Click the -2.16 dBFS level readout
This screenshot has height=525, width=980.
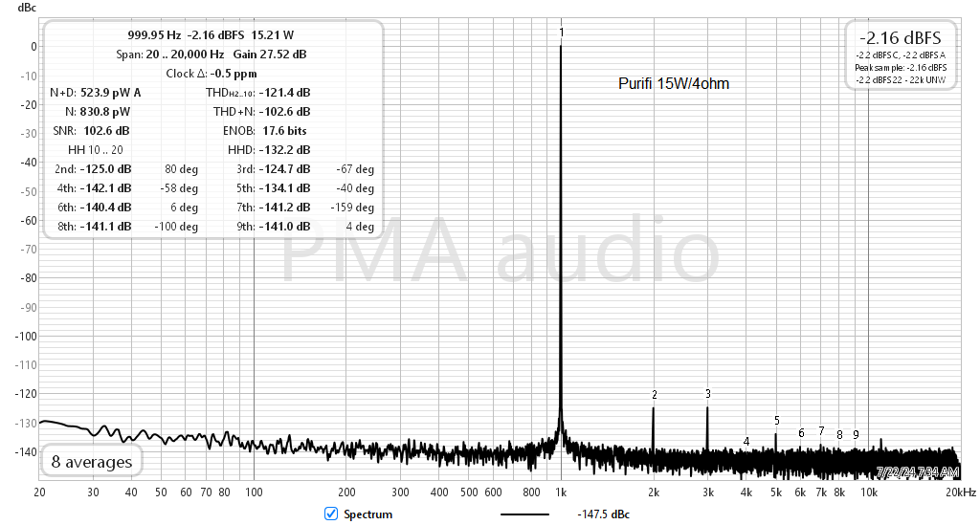click(x=900, y=37)
